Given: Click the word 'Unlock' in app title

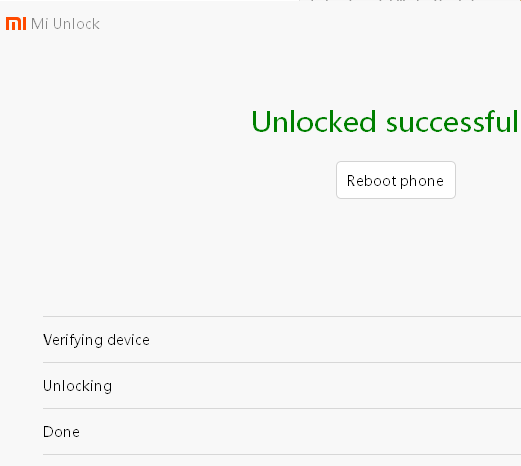Looking at the screenshot, I should pyautogui.click(x=76, y=24).
